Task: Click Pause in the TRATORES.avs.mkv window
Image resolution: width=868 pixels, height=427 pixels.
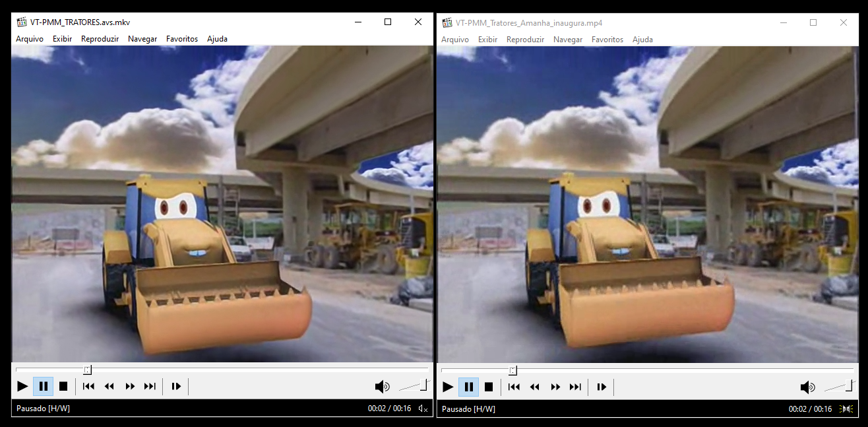Action: tap(44, 386)
